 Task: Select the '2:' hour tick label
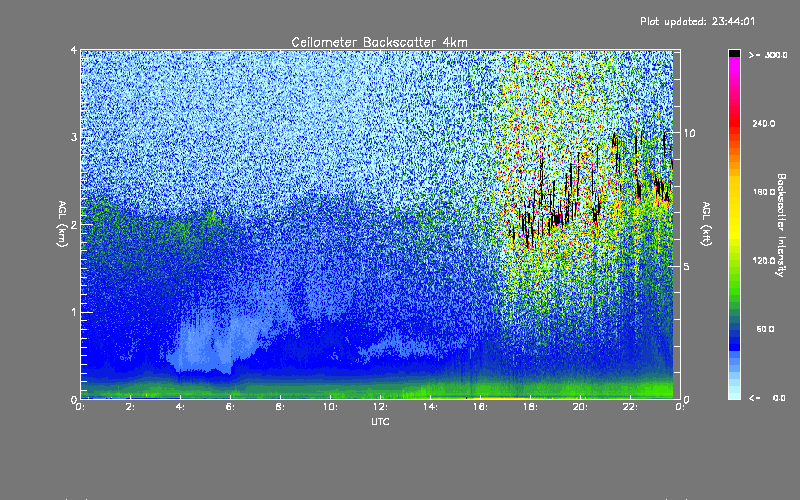[x=131, y=407]
